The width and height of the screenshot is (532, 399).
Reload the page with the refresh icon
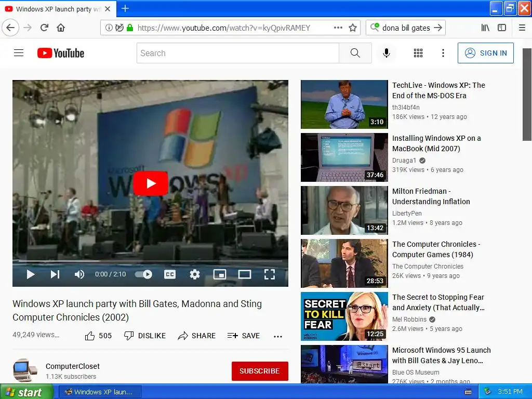44,28
